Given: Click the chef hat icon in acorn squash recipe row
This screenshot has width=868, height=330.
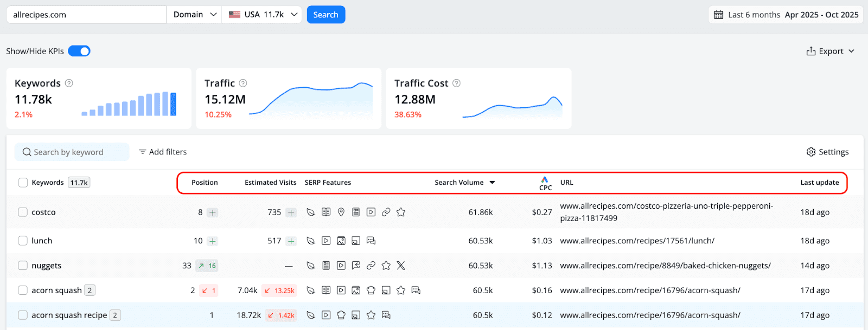Looking at the screenshot, I should pos(341,315).
